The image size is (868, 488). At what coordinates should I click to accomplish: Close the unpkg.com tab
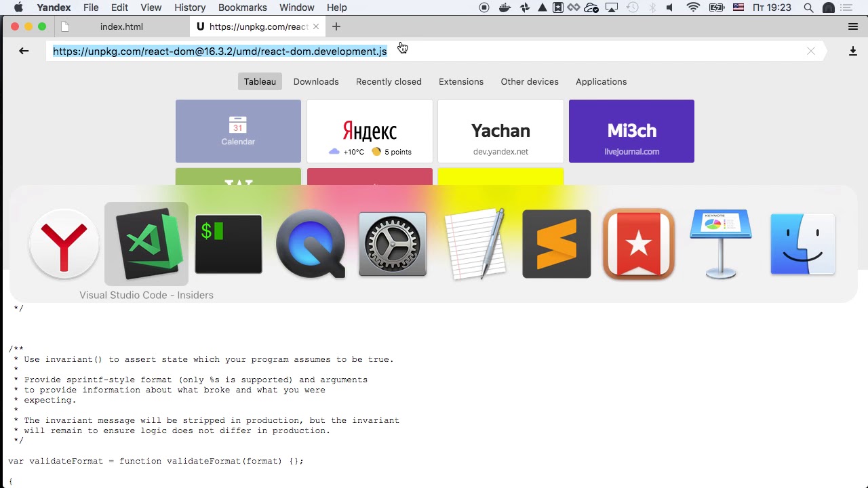pyautogui.click(x=316, y=26)
